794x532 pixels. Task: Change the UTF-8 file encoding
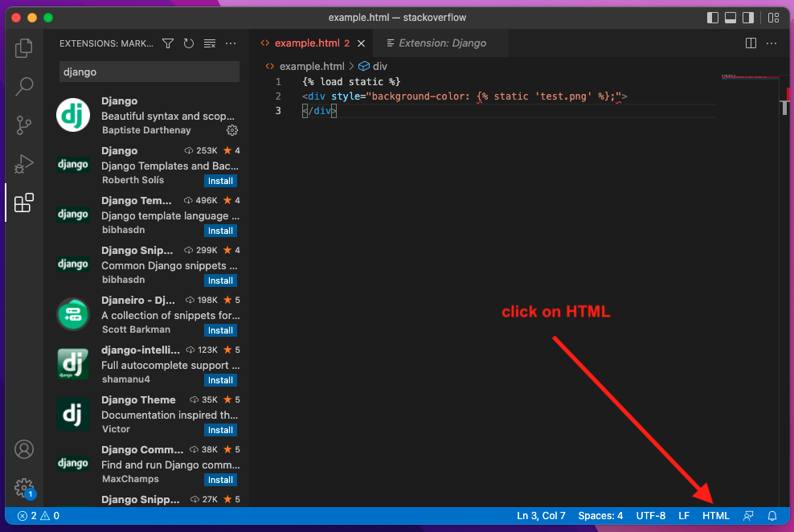coord(651,516)
